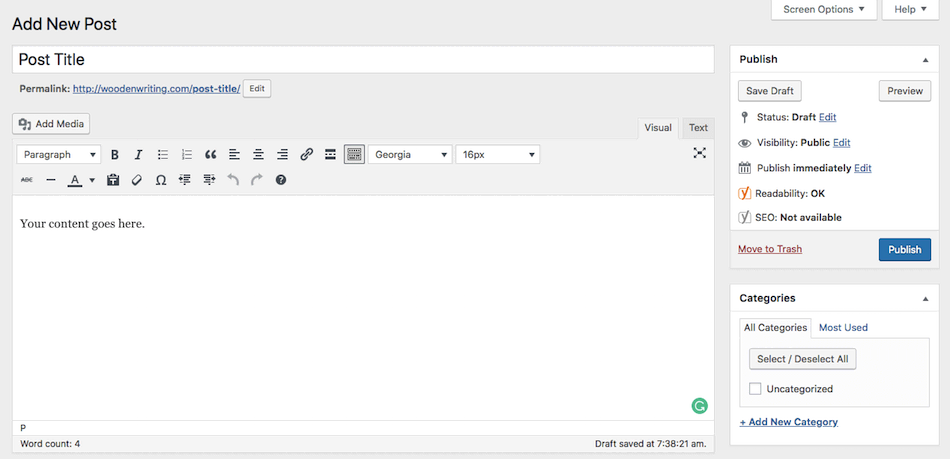Switch to the Text editor tab
950x459 pixels.
(x=698, y=128)
